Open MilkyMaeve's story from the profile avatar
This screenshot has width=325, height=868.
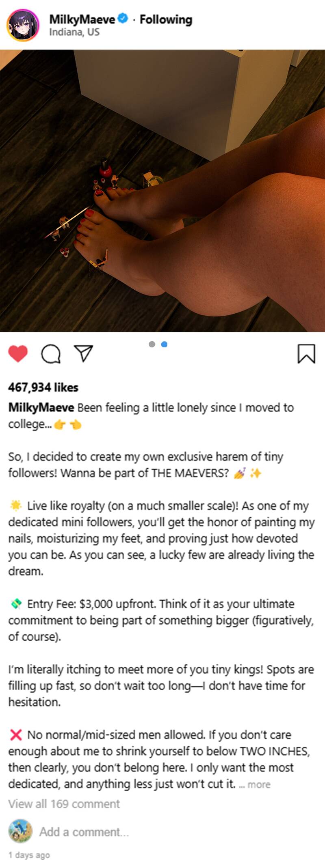tap(23, 25)
